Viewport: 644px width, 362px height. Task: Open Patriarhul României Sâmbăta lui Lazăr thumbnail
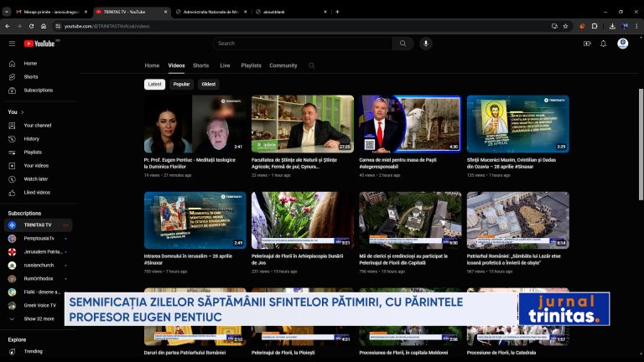coord(518,220)
